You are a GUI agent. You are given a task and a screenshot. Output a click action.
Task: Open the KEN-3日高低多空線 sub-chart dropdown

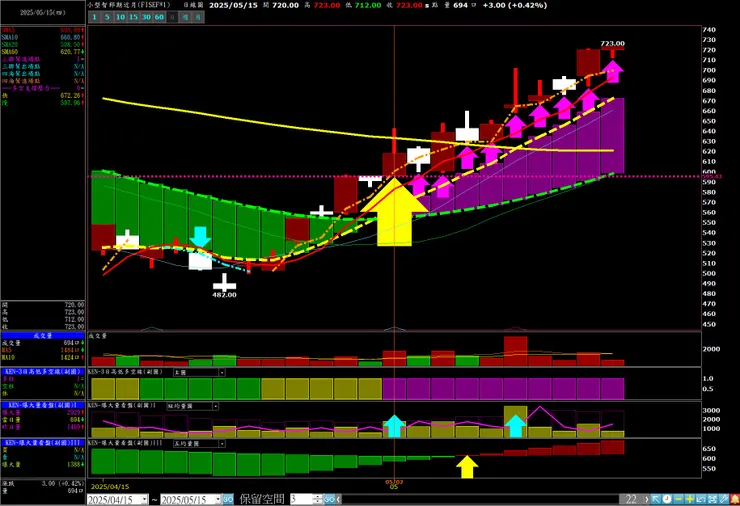pyautogui.click(x=222, y=372)
